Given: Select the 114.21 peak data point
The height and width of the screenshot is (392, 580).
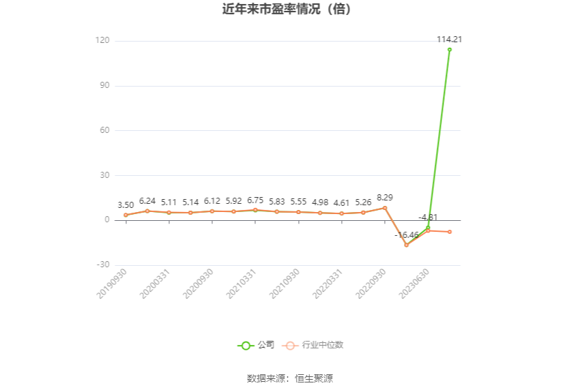Looking at the screenshot, I should 450,50.
